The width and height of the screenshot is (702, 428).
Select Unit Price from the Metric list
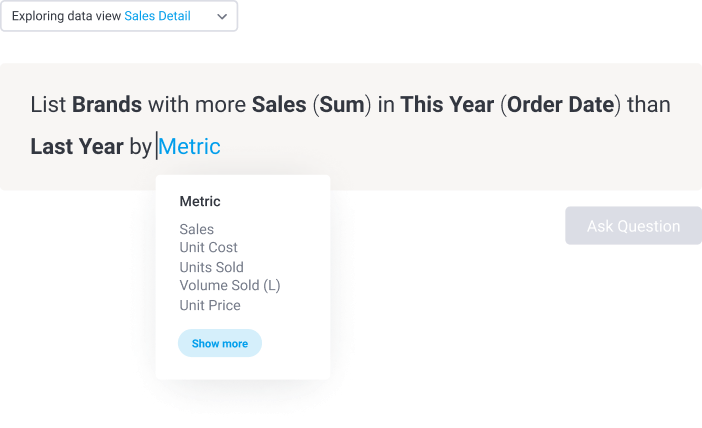click(x=210, y=305)
